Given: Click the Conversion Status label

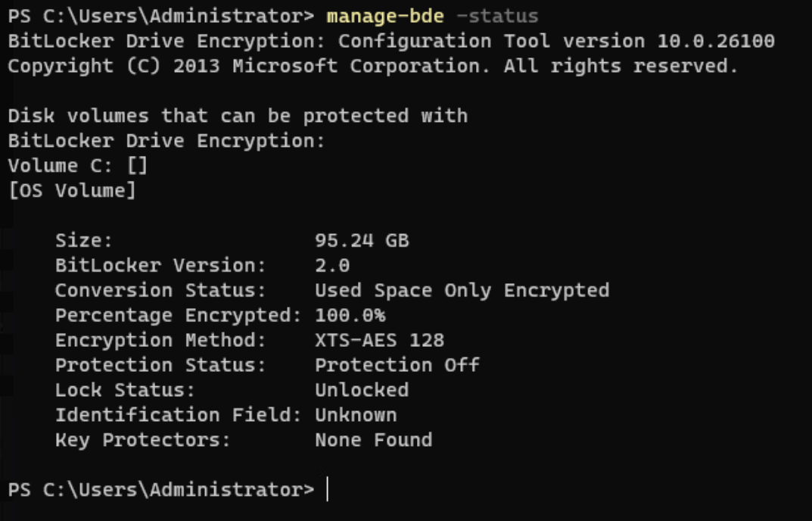Looking at the screenshot, I should coord(160,290).
